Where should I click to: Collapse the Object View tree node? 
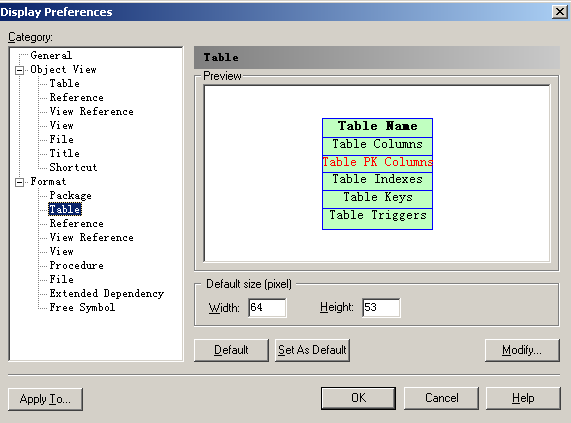click(x=20, y=70)
